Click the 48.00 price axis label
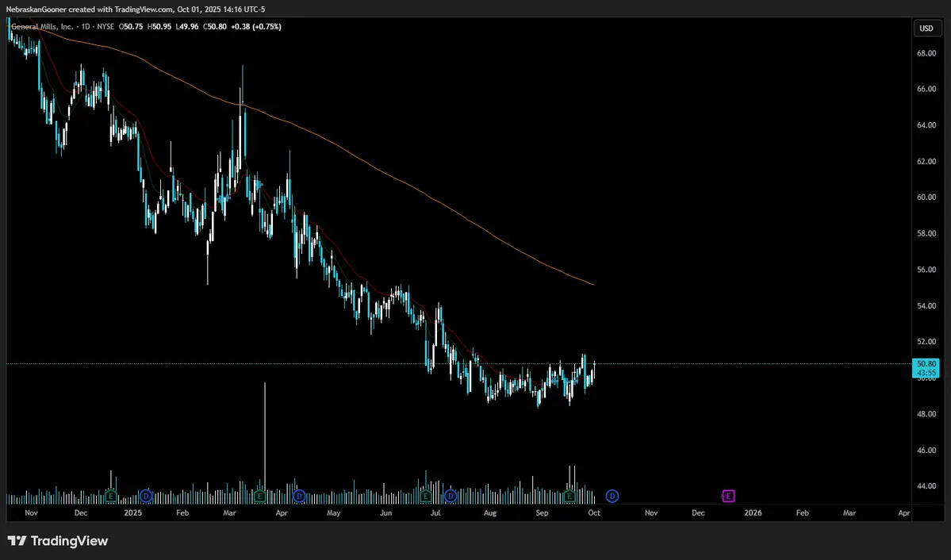The height and width of the screenshot is (560, 951). pyautogui.click(x=926, y=414)
